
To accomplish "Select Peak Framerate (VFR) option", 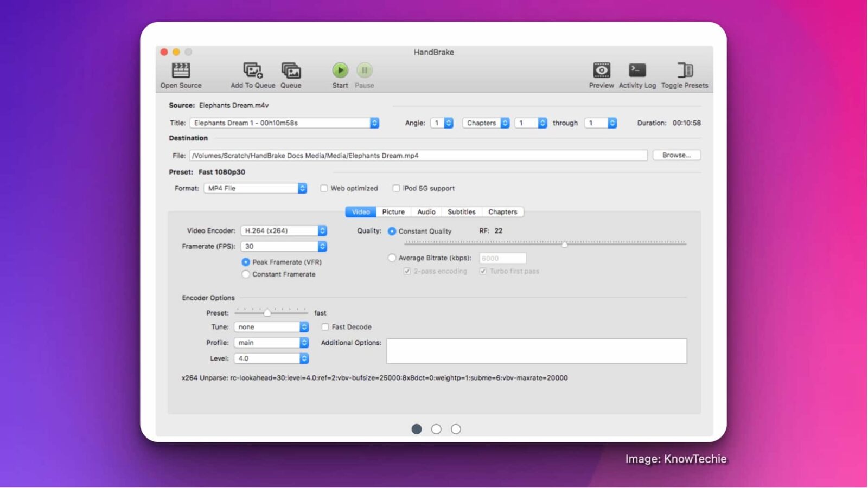I will [x=246, y=262].
